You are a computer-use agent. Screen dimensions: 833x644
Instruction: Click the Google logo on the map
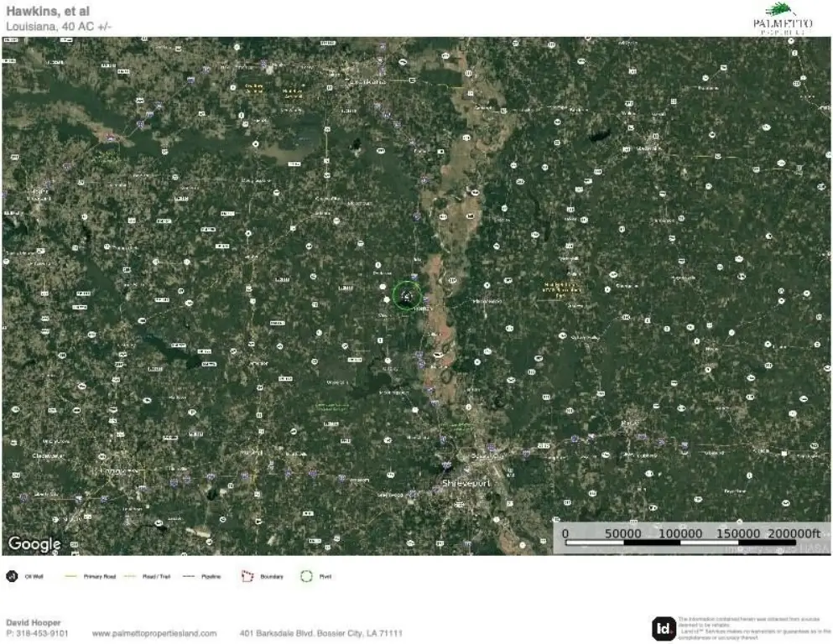34,544
